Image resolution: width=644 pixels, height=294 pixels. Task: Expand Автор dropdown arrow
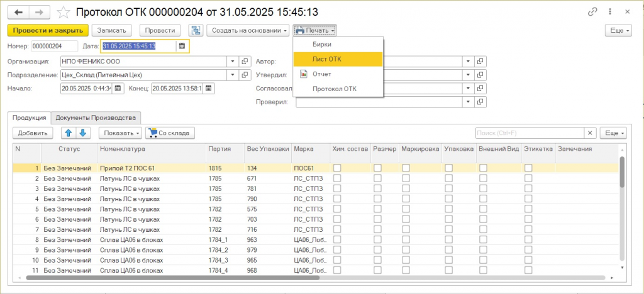click(469, 62)
